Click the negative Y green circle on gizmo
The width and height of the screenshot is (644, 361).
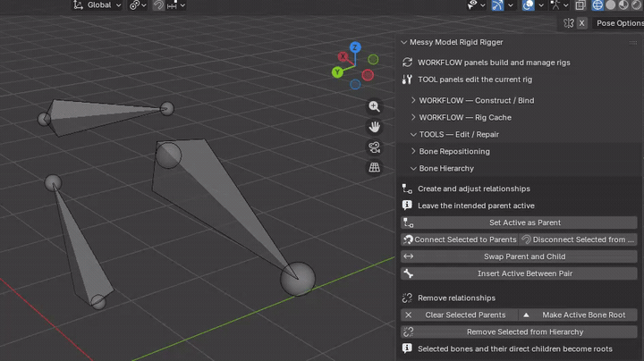point(373,60)
